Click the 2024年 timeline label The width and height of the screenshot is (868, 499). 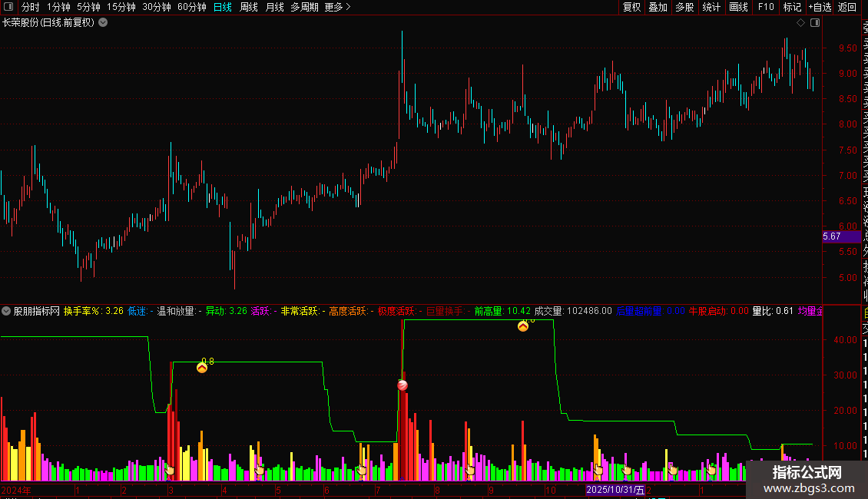point(16,490)
